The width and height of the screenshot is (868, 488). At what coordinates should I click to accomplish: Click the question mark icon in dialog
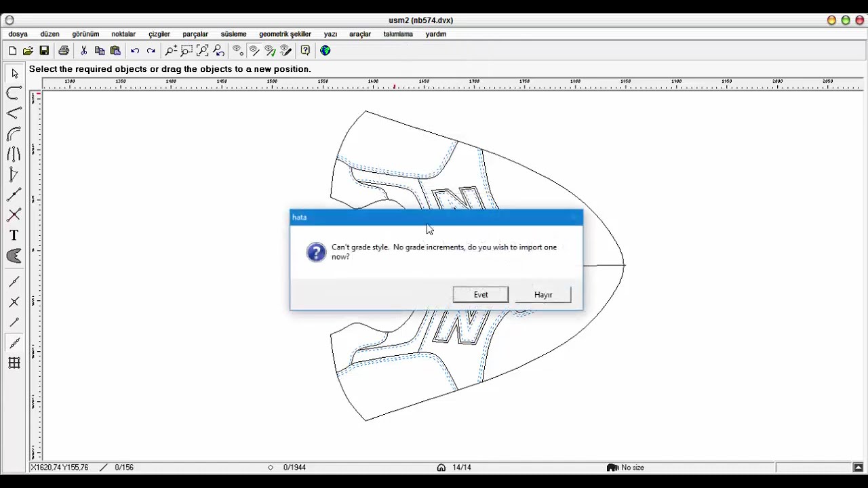316,252
